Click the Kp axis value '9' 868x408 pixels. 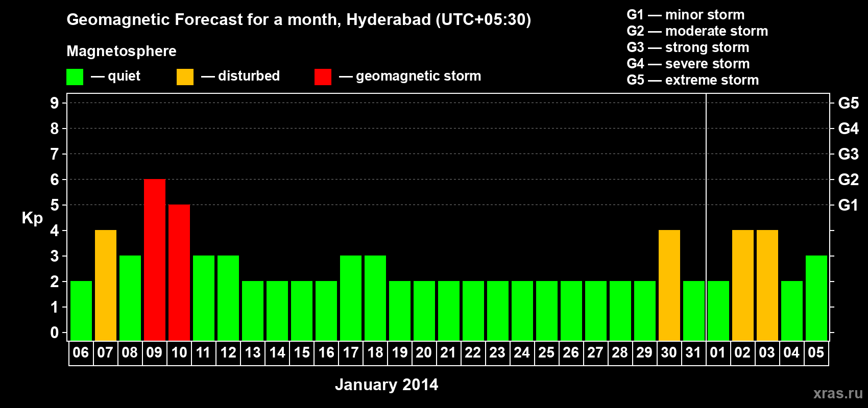pos(55,103)
